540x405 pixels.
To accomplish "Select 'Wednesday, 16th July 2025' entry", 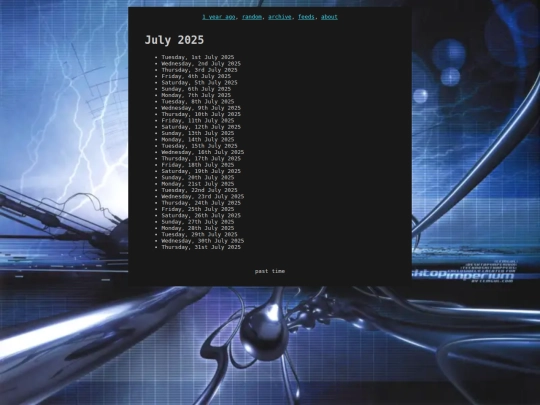I will tap(203, 152).
